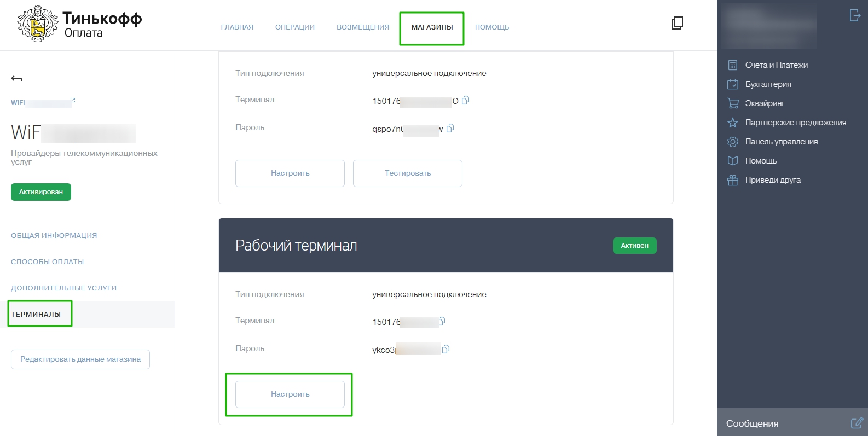Open the Операции tab

[x=294, y=27]
